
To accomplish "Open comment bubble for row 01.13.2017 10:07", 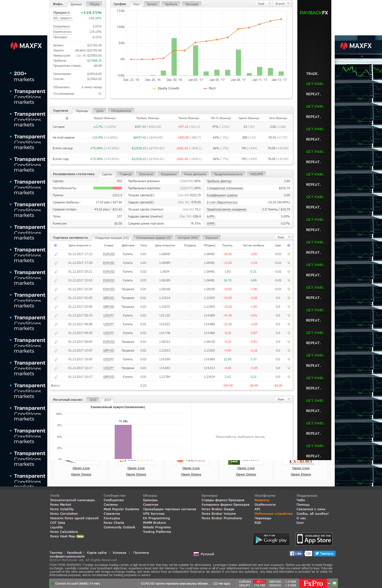I will coord(289,350).
